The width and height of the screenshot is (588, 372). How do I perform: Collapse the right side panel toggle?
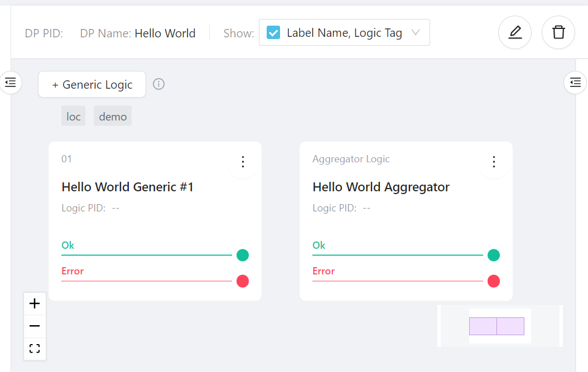click(575, 83)
